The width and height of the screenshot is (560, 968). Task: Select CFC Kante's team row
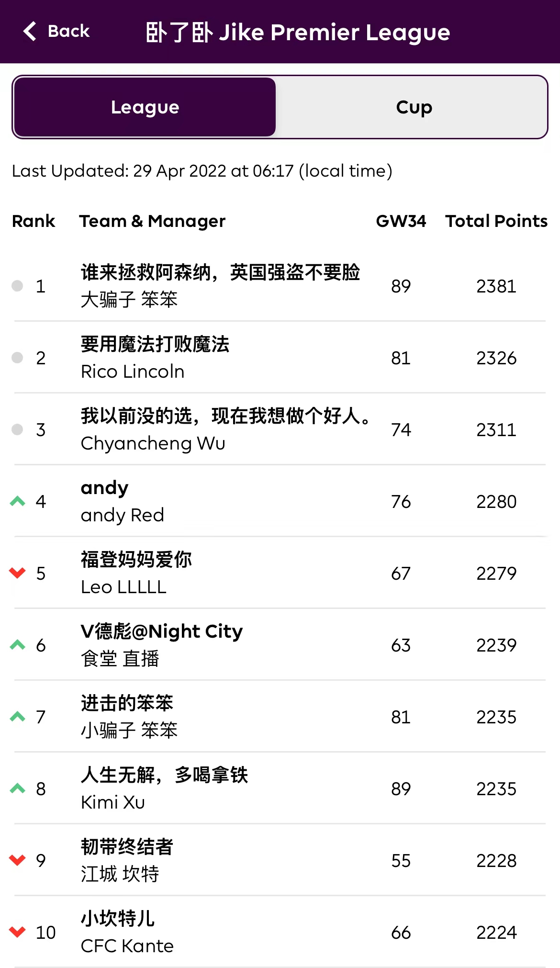coord(127,946)
